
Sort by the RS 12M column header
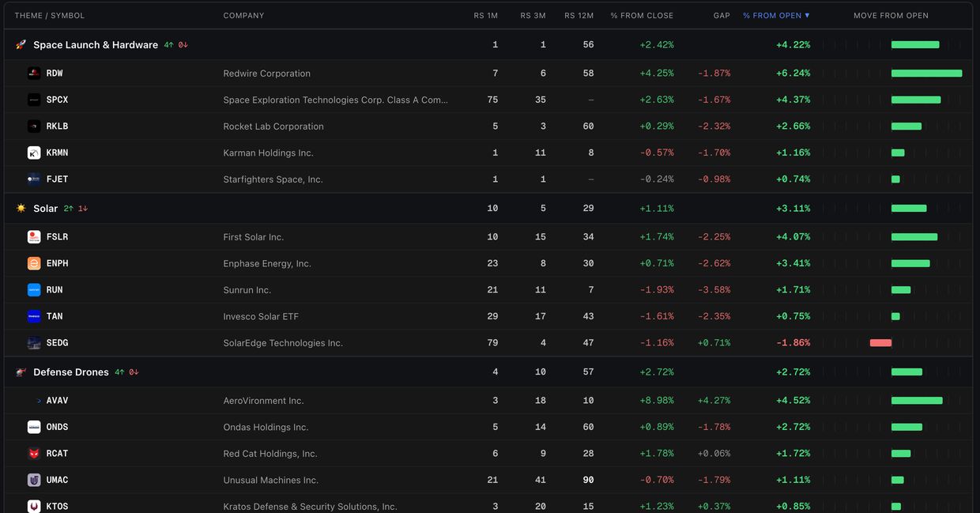coord(579,16)
